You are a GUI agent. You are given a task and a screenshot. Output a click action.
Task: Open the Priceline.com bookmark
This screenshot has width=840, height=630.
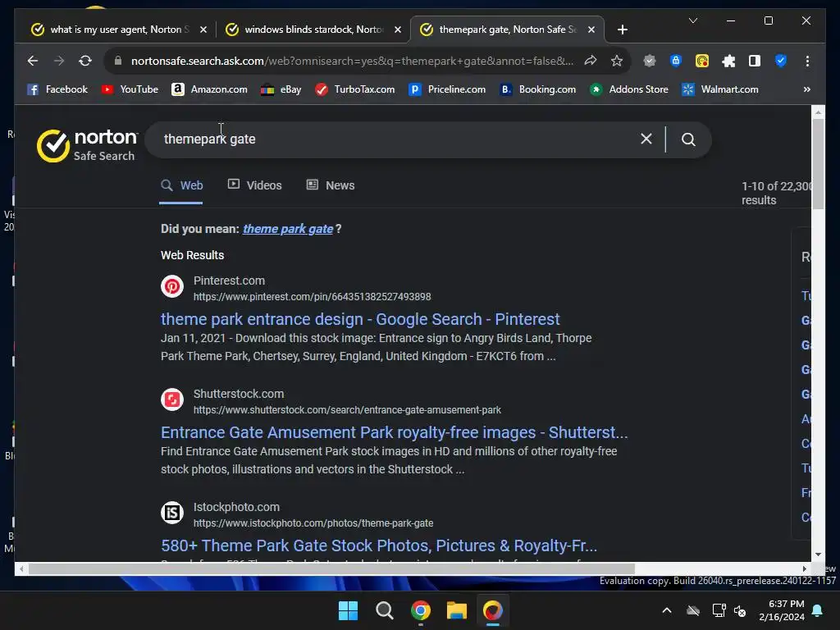pos(447,89)
